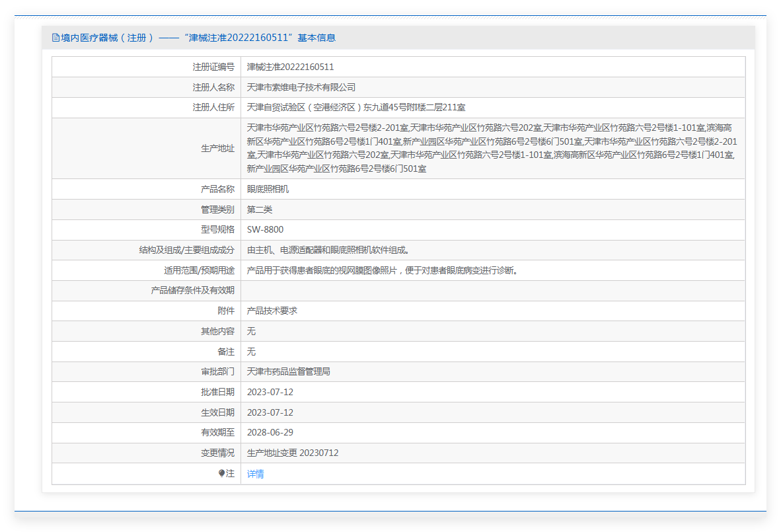Viewport: 781px width, 532px height.
Task: Click structure text 由主机、电源适配器和眼底照相机软件组成
Action: pyautogui.click(x=328, y=250)
